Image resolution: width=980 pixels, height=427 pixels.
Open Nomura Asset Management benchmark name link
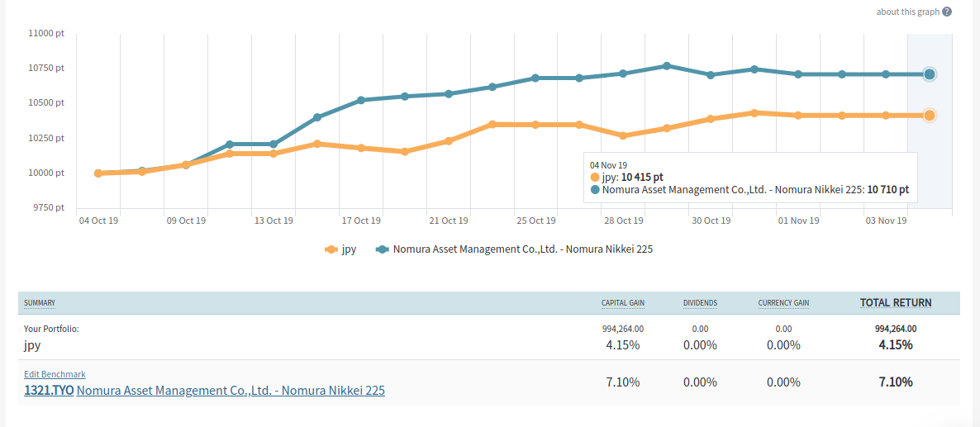click(231, 391)
